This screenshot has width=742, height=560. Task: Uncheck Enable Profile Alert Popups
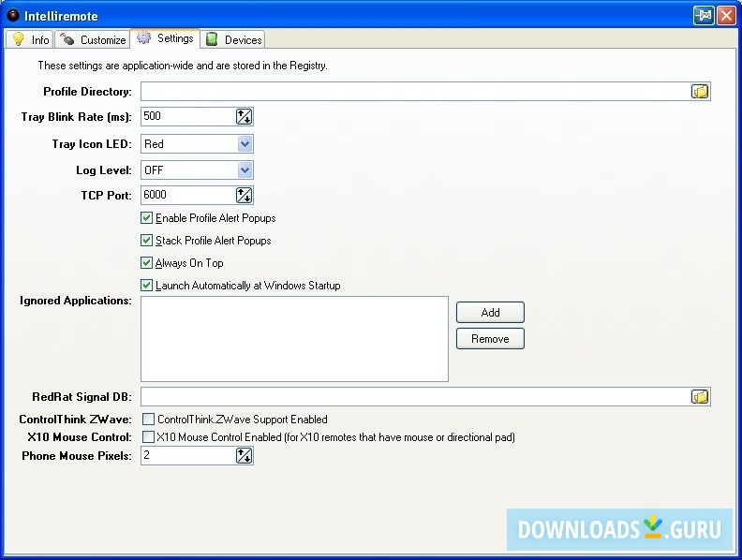click(147, 218)
